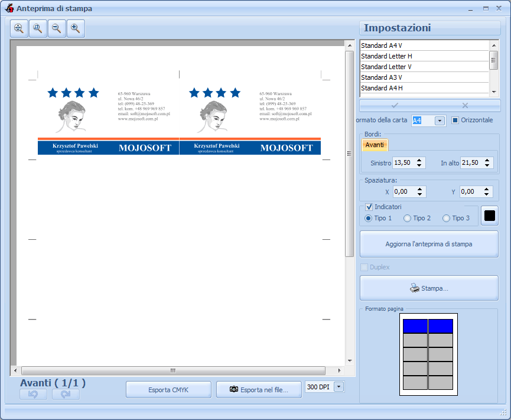Click the preview horizontal scrollbar right arrow
Screen dimensions: 511x420
pos(339,370)
